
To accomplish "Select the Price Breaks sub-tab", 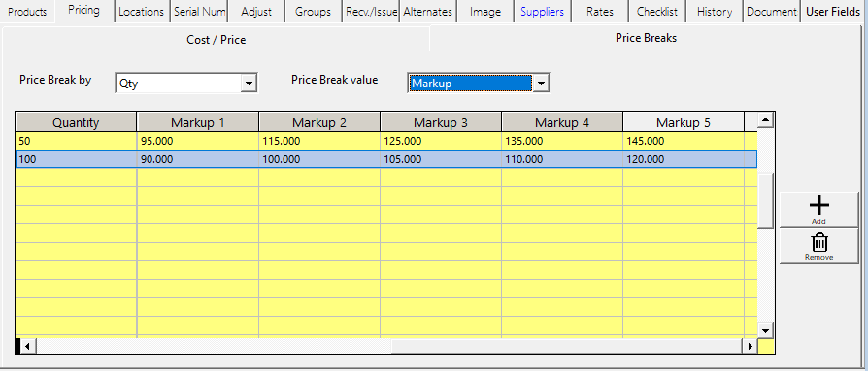I will click(646, 38).
